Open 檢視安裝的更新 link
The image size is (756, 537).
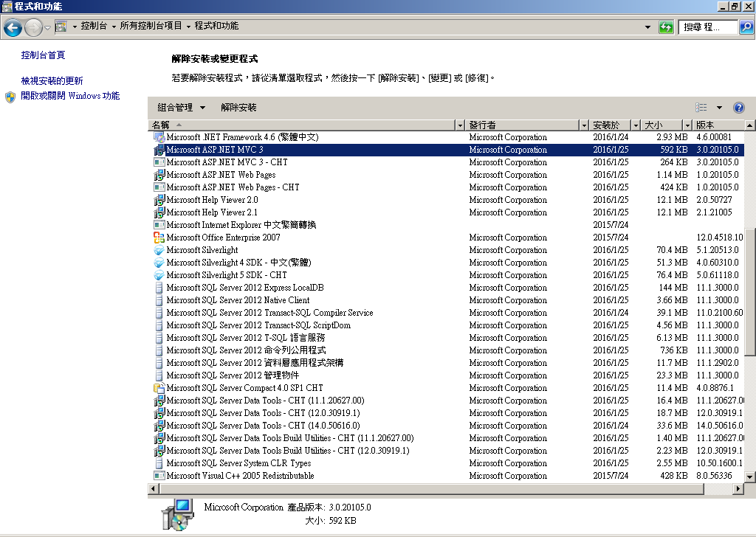click(52, 80)
